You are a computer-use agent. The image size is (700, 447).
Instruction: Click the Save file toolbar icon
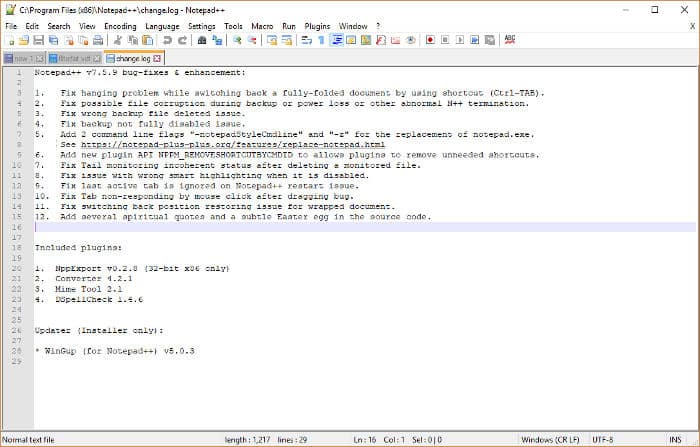coord(38,40)
